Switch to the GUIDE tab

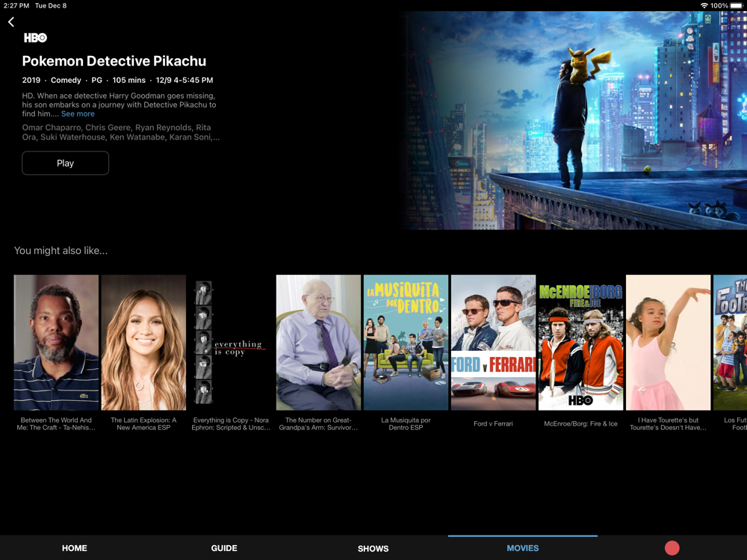[x=224, y=548]
